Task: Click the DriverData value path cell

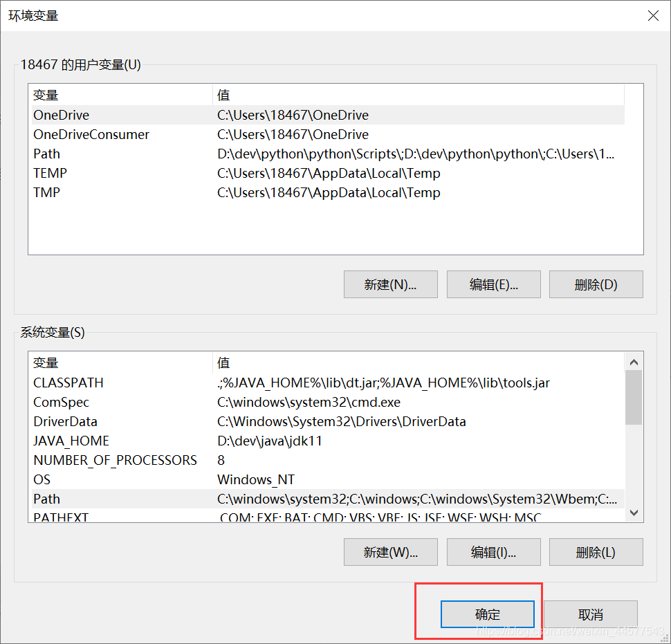Action: click(x=342, y=421)
